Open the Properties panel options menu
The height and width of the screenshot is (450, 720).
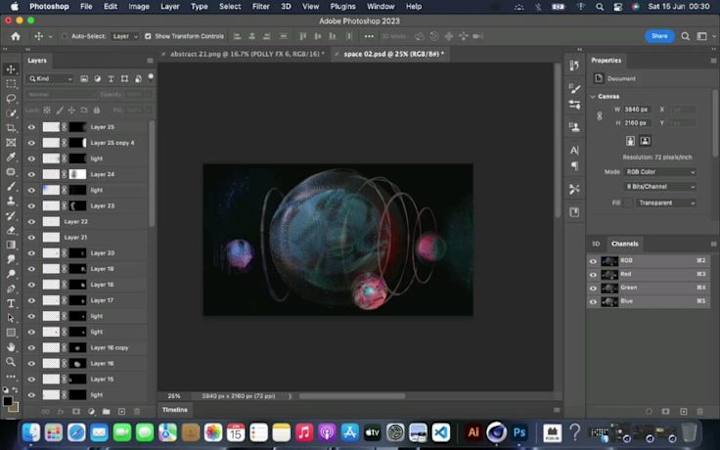[x=713, y=61]
